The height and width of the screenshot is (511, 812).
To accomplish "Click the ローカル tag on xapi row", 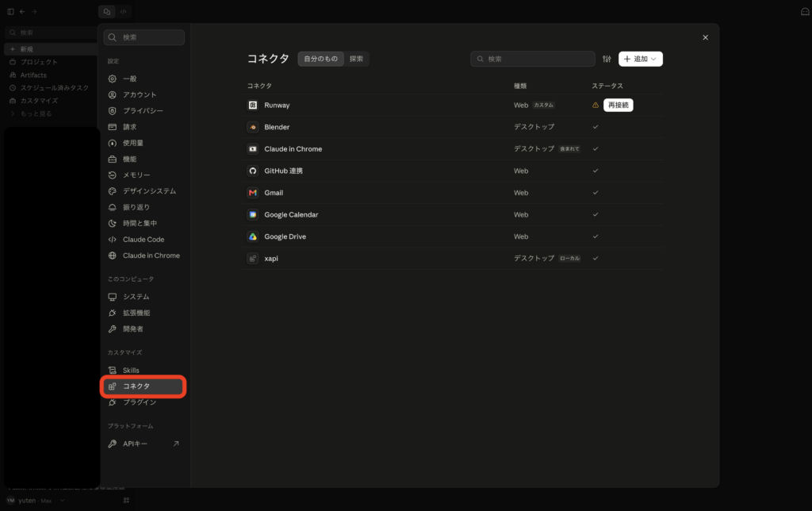I will click(569, 258).
